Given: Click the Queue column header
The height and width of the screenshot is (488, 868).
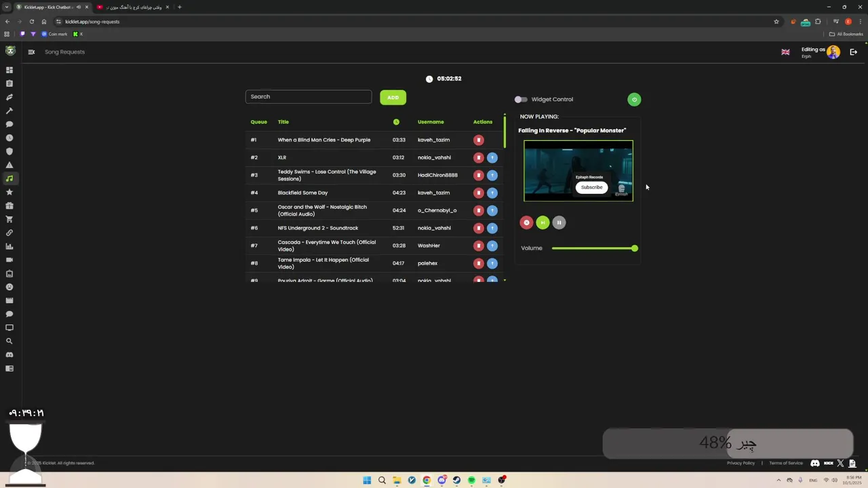Looking at the screenshot, I should [258, 122].
